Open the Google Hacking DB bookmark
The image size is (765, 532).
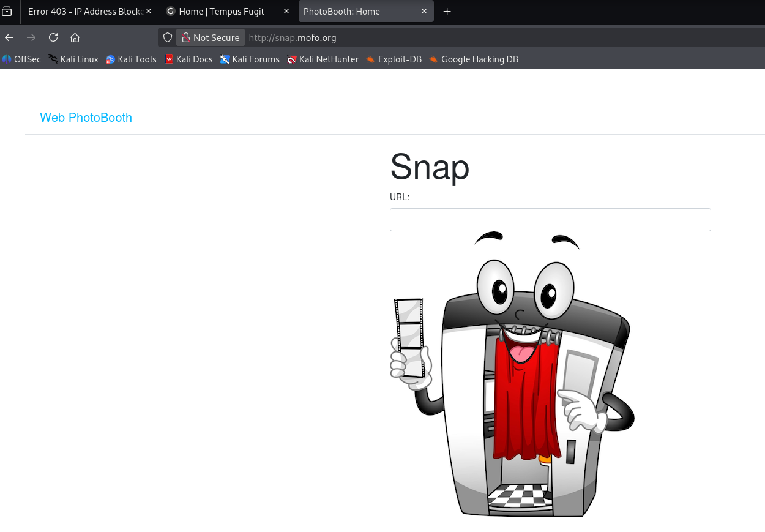click(x=474, y=59)
